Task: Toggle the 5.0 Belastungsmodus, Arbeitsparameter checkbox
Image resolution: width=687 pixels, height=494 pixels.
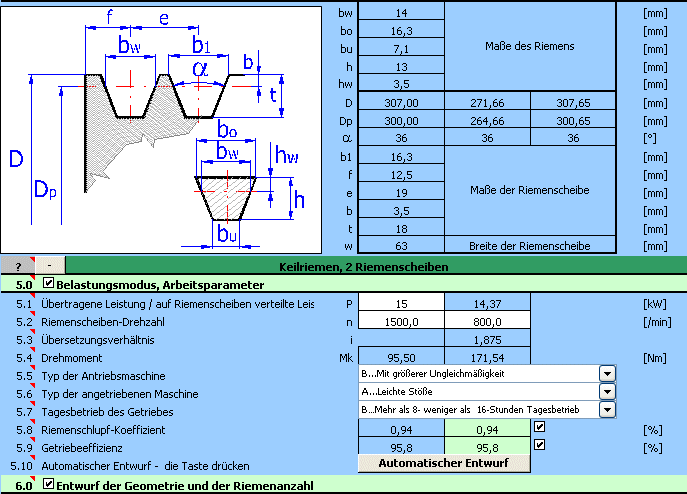Action: (49, 285)
